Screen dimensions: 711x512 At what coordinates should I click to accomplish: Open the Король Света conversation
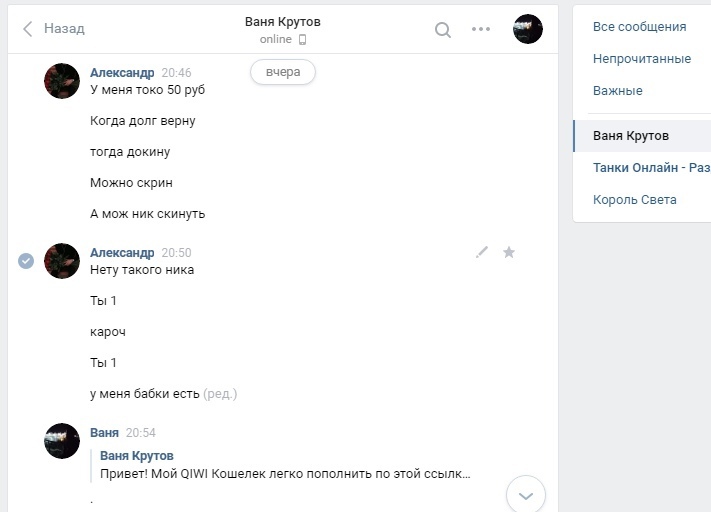pyautogui.click(x=634, y=200)
